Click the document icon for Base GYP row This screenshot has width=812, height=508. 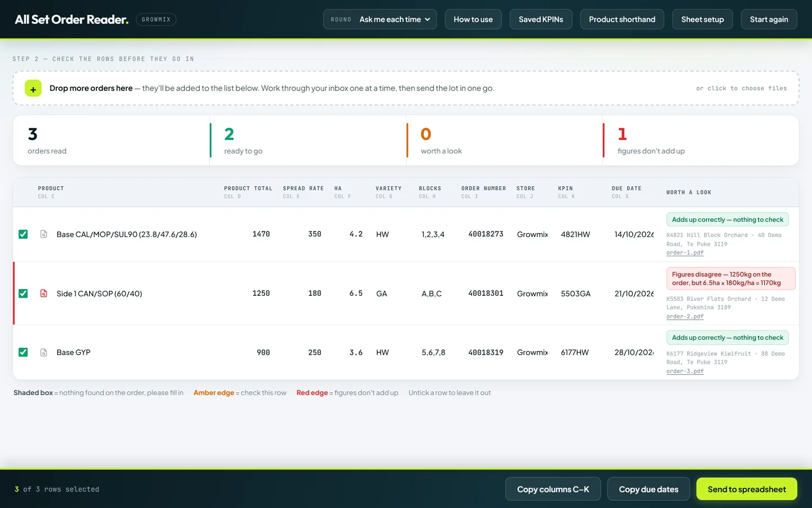[43, 352]
